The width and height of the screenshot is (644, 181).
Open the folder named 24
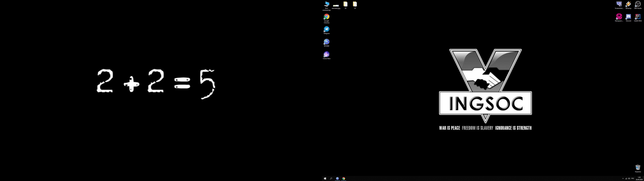(x=355, y=5)
